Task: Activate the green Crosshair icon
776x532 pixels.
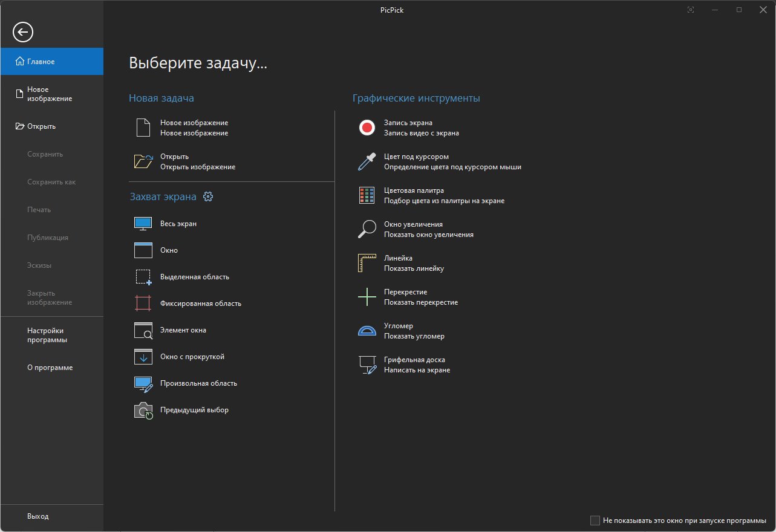Action: (367, 297)
